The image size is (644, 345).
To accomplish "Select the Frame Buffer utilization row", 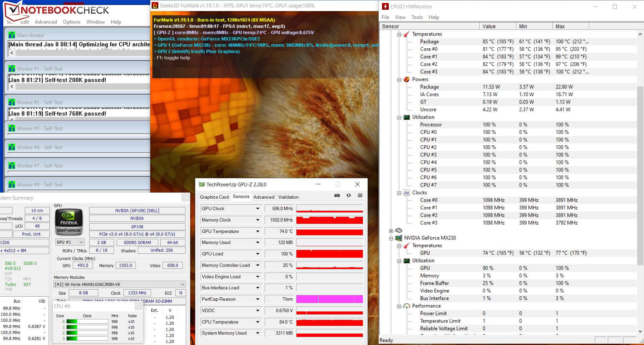I will coord(508,283).
